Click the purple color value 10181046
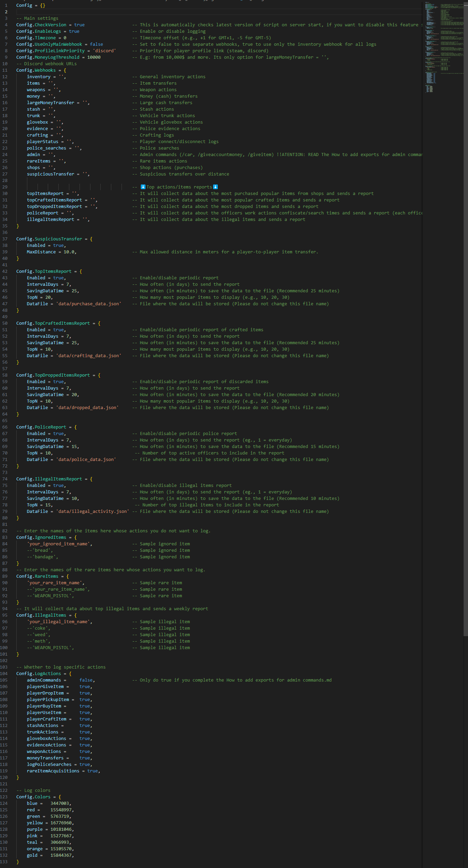Viewport: 468px width, 868px height. tap(61, 829)
